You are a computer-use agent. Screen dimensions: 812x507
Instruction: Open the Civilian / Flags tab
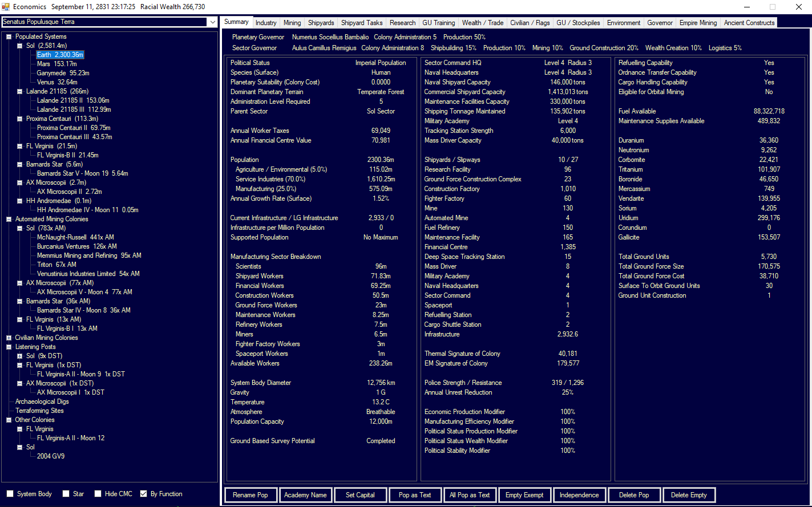click(530, 23)
